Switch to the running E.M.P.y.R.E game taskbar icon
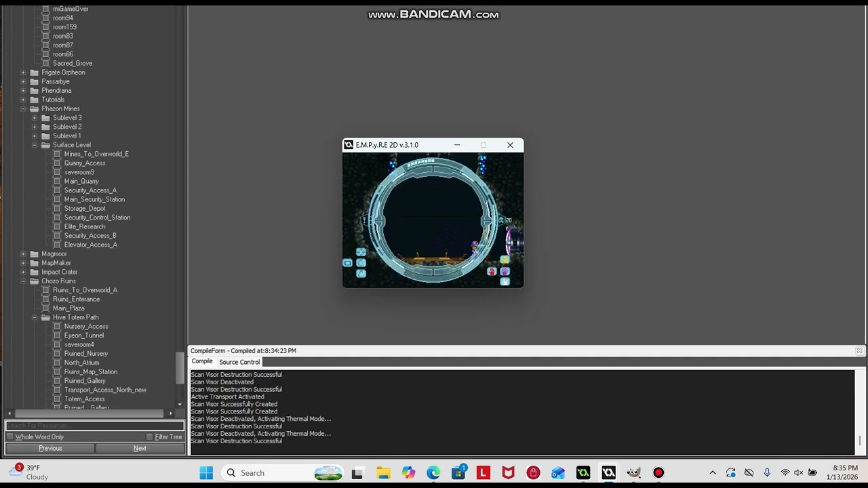Image resolution: width=868 pixels, height=488 pixels. click(608, 472)
